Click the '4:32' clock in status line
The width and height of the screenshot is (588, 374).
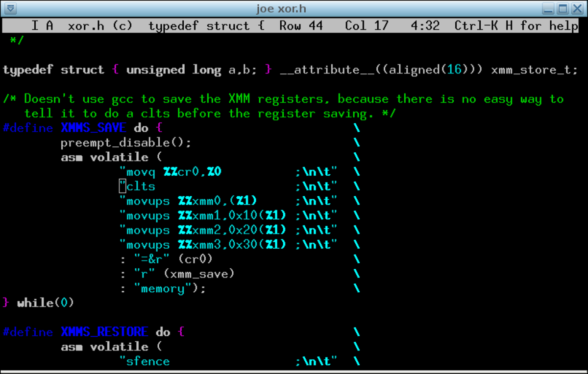pyautogui.click(x=425, y=25)
